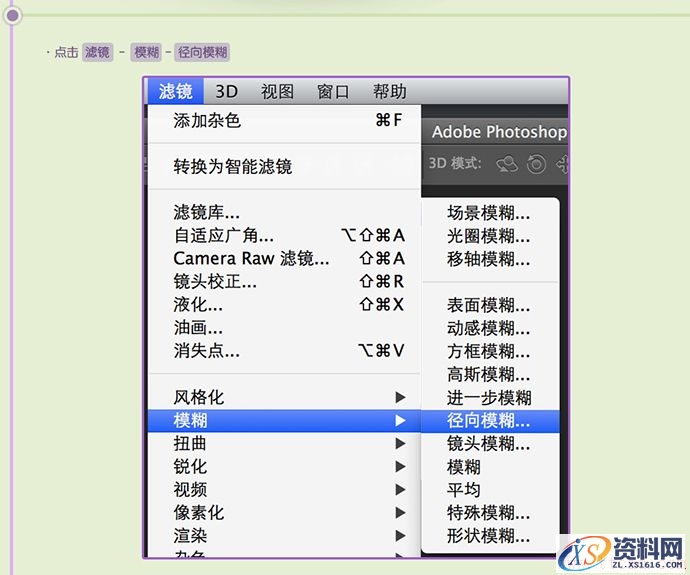Screen dimensions: 690x575
Task: Expand the 锐化 submenu
Action: (284, 466)
